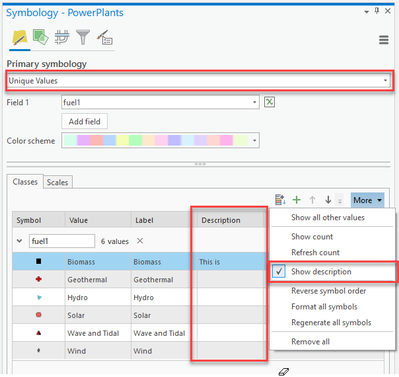The image size is (399, 377).
Task: Click the expression builder icon beside fuel1
Action: tap(269, 102)
